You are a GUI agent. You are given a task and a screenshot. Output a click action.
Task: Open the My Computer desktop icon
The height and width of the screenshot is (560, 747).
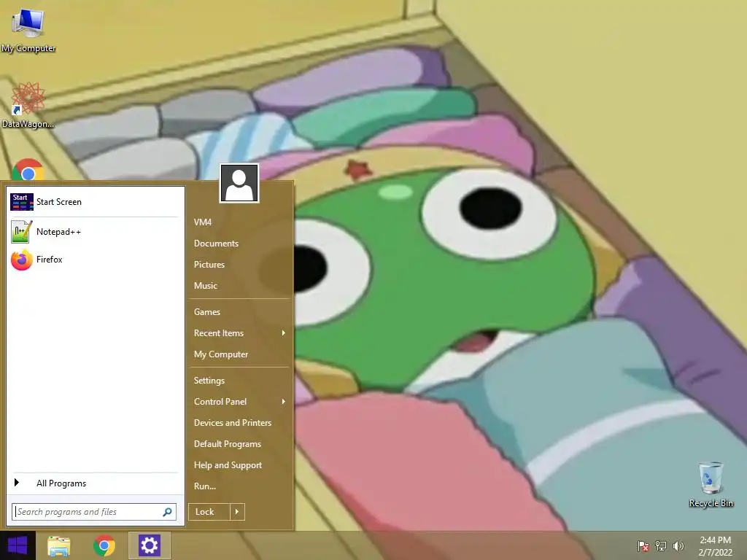(x=28, y=29)
